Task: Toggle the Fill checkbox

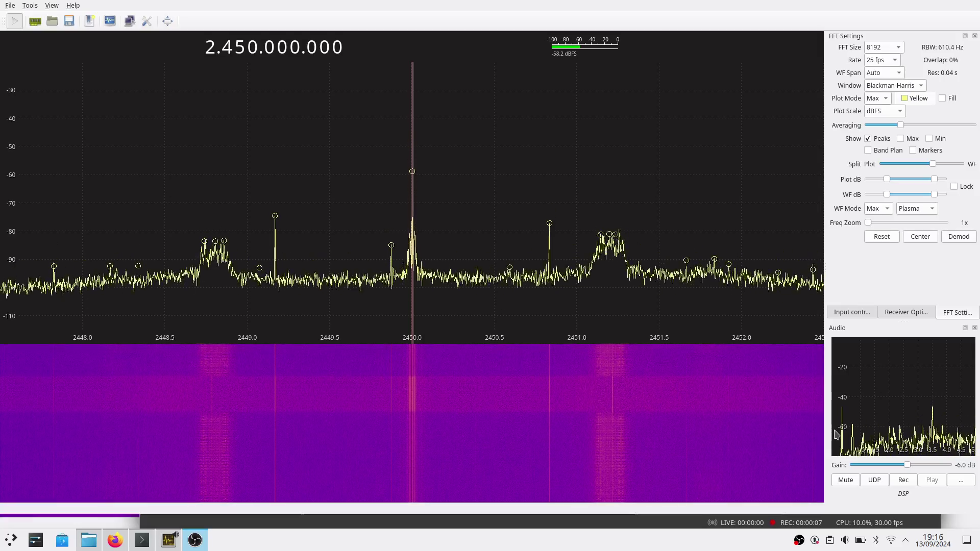Action: (x=942, y=98)
